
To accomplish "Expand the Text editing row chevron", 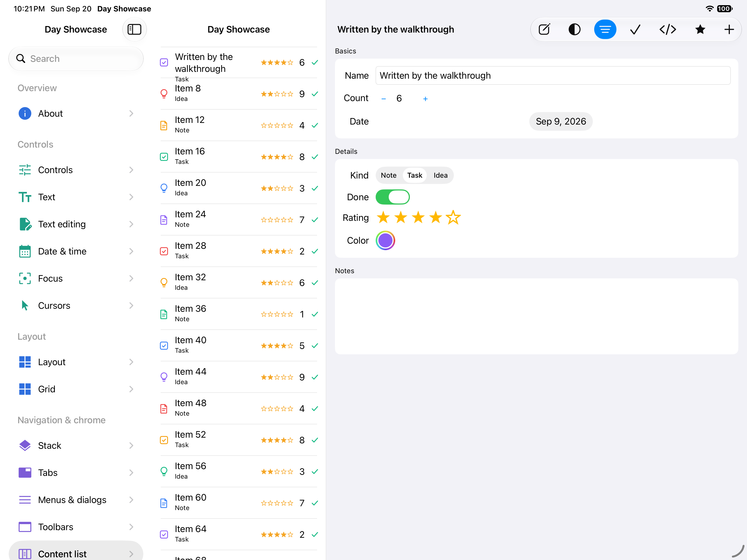I will point(131,224).
